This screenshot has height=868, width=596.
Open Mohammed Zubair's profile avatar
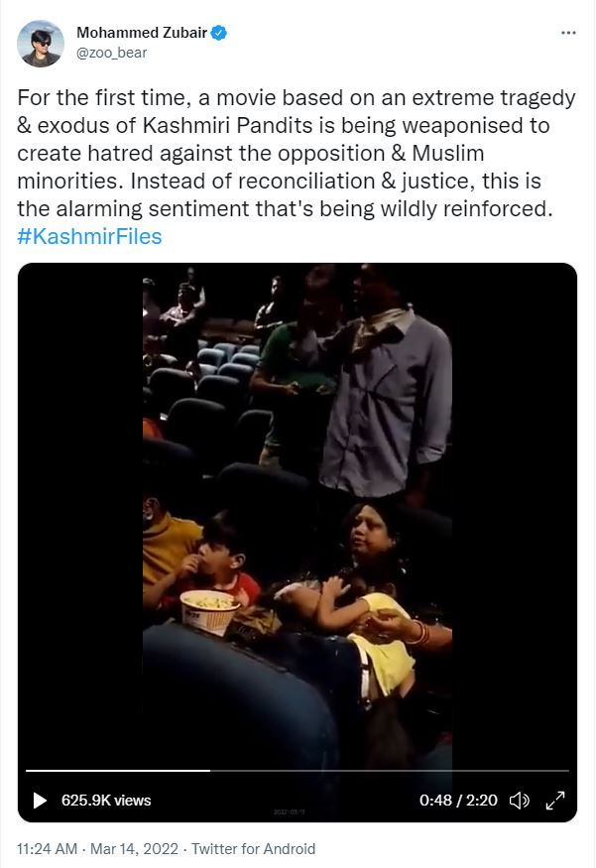pyautogui.click(x=41, y=44)
